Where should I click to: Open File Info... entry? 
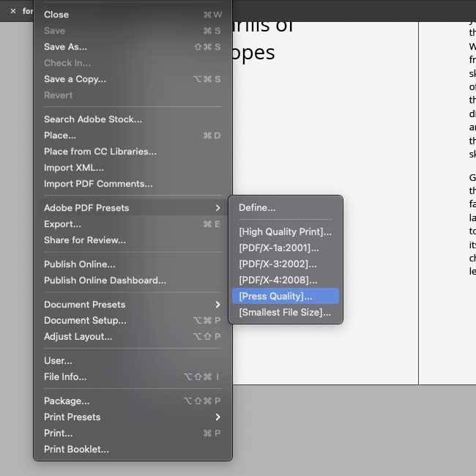pos(133,376)
